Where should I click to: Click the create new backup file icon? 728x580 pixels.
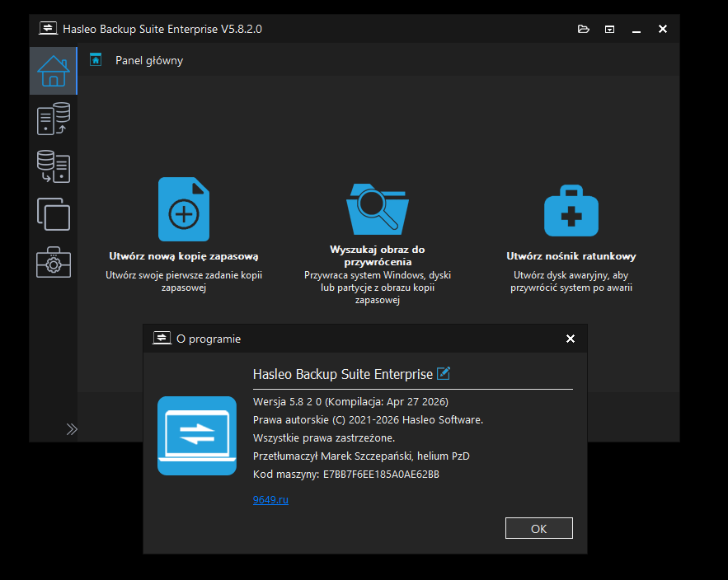[184, 209]
